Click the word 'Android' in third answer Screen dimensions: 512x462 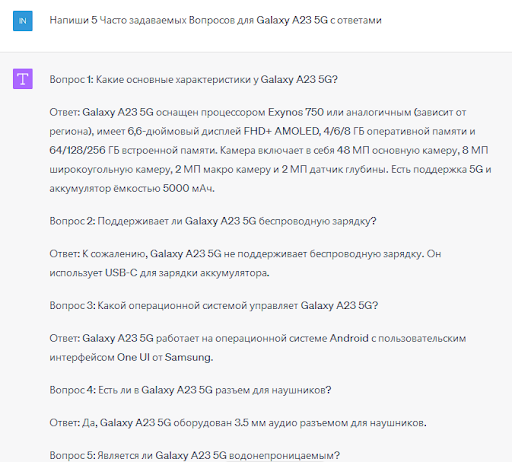(349, 338)
